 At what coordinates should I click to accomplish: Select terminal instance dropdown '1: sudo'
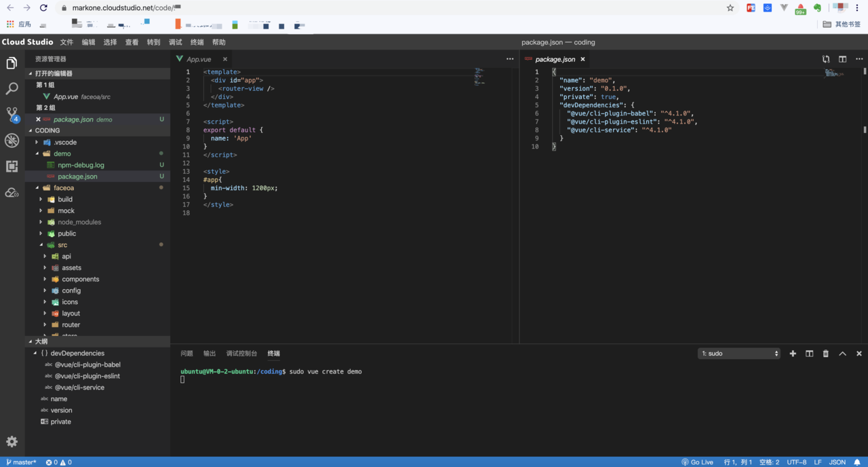[739, 354]
